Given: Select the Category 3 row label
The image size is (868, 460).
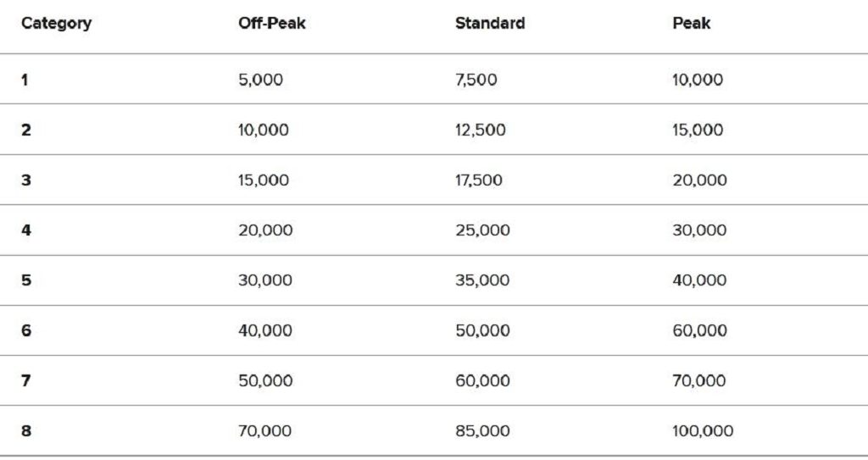Looking at the screenshot, I should pos(26,180).
